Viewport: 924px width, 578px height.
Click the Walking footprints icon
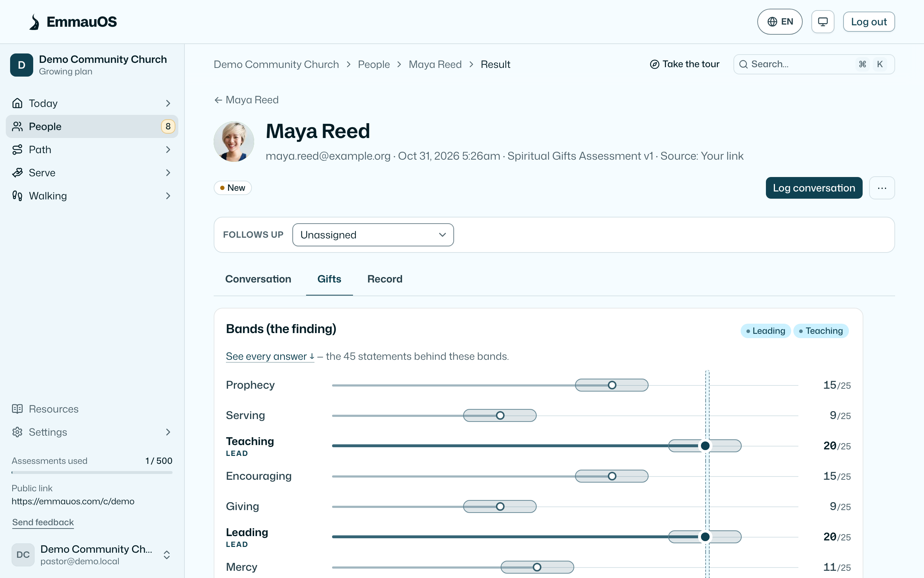pos(17,196)
